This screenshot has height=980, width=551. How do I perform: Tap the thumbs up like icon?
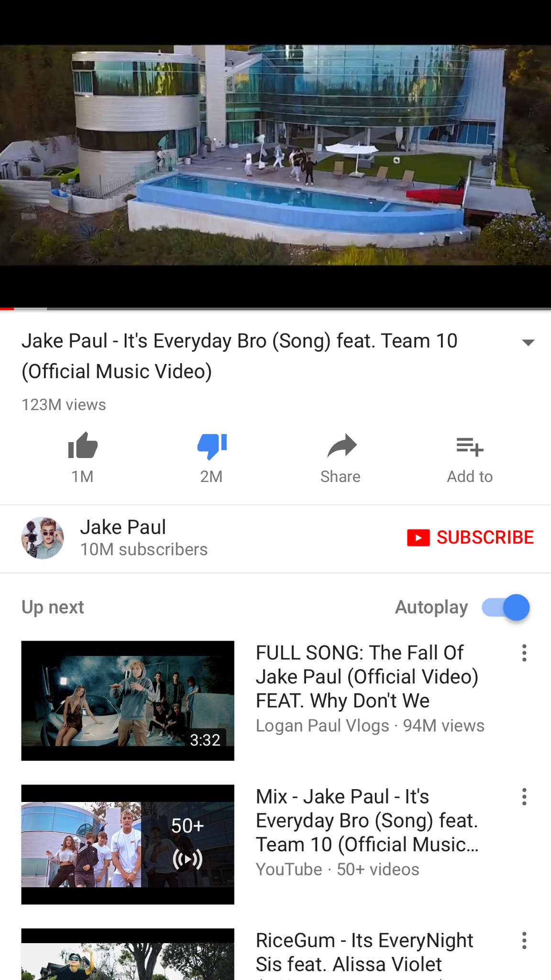(83, 445)
